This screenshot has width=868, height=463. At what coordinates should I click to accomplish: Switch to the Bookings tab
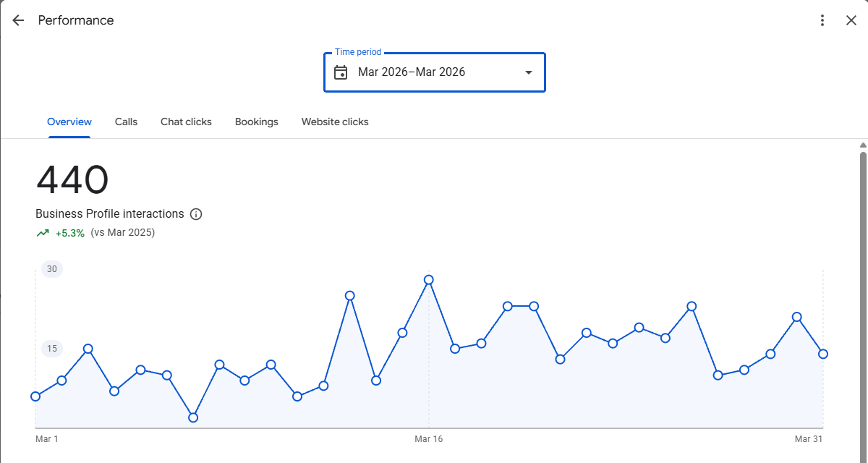(257, 122)
